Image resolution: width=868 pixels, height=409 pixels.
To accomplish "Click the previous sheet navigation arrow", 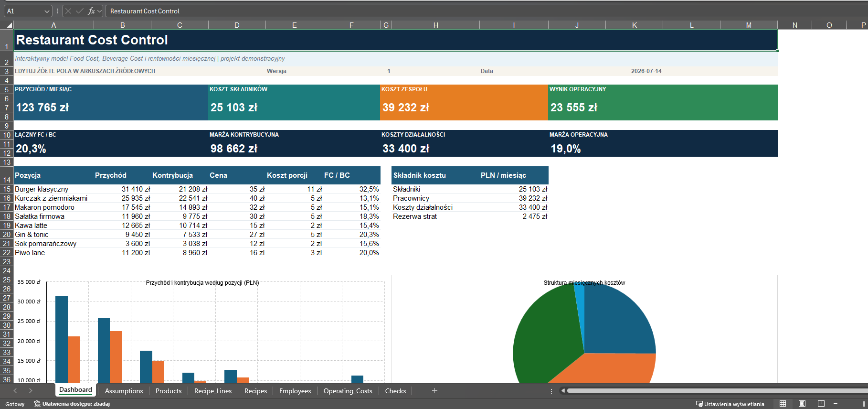I will coord(15,391).
